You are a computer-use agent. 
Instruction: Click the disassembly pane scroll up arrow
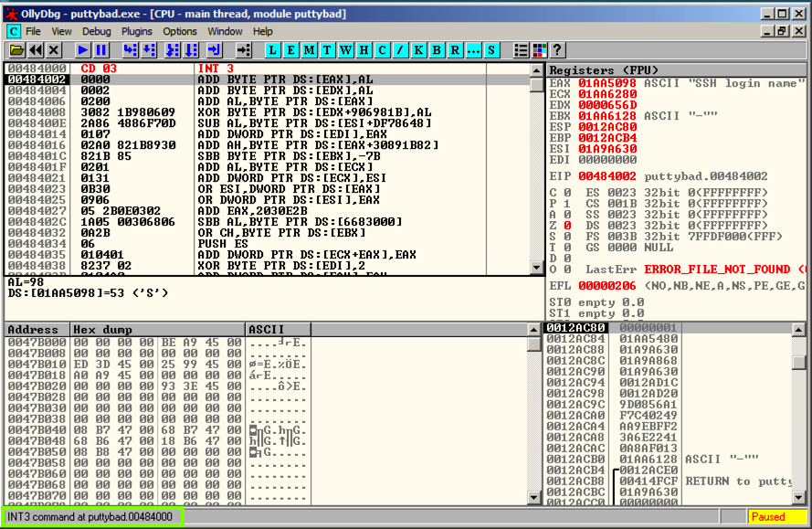[x=536, y=70]
